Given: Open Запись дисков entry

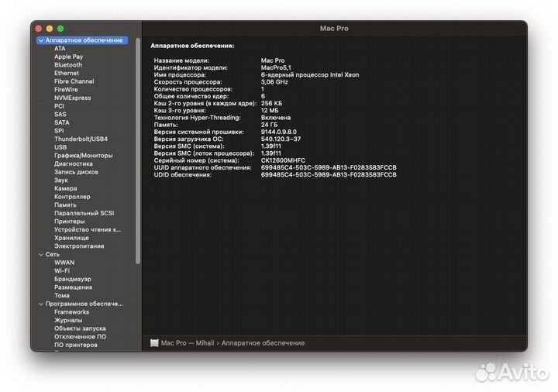Looking at the screenshot, I should click(76, 172).
